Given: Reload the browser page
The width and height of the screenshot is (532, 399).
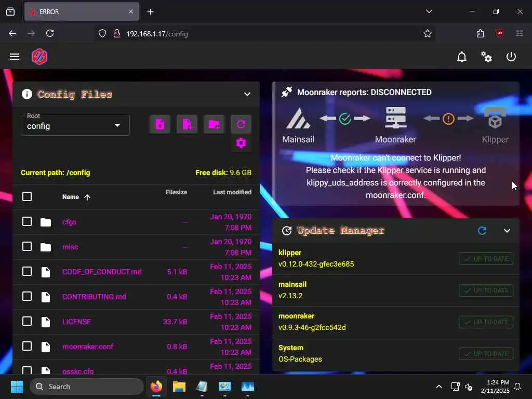Looking at the screenshot, I should pos(50,33).
